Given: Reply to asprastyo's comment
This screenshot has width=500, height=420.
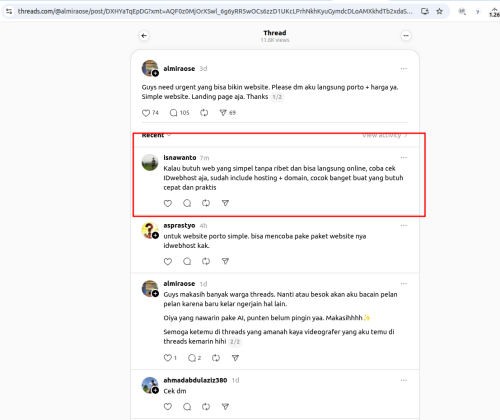Looking at the screenshot, I should point(187,261).
